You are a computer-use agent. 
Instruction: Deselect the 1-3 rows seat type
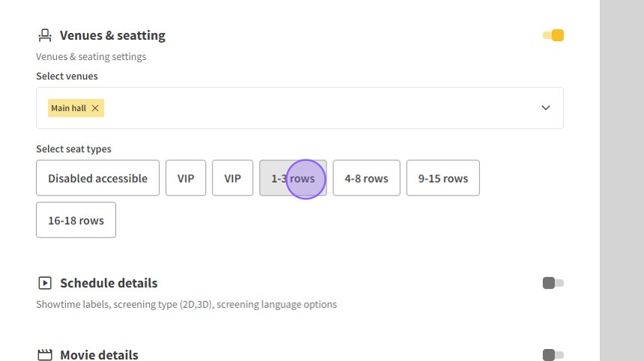point(293,178)
